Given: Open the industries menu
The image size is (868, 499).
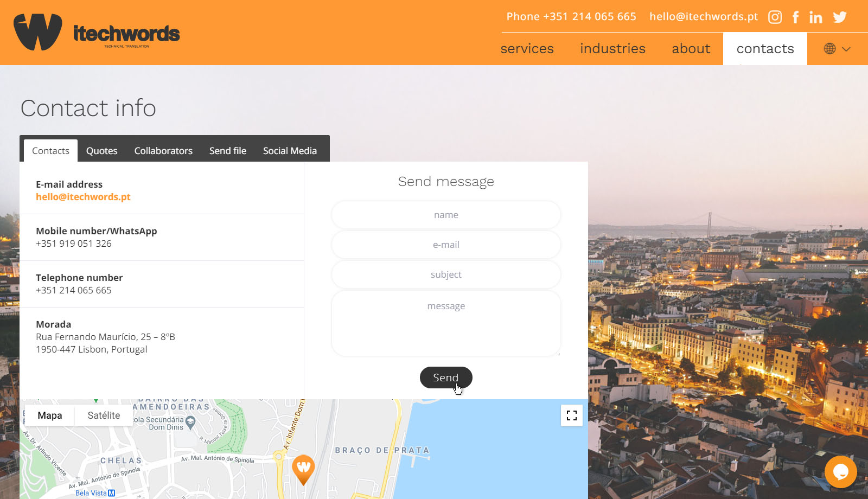Looking at the screenshot, I should click(612, 49).
